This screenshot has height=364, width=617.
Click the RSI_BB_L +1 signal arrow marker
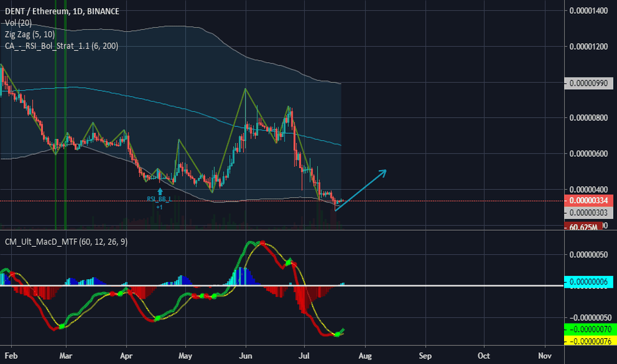pyautogui.click(x=160, y=192)
